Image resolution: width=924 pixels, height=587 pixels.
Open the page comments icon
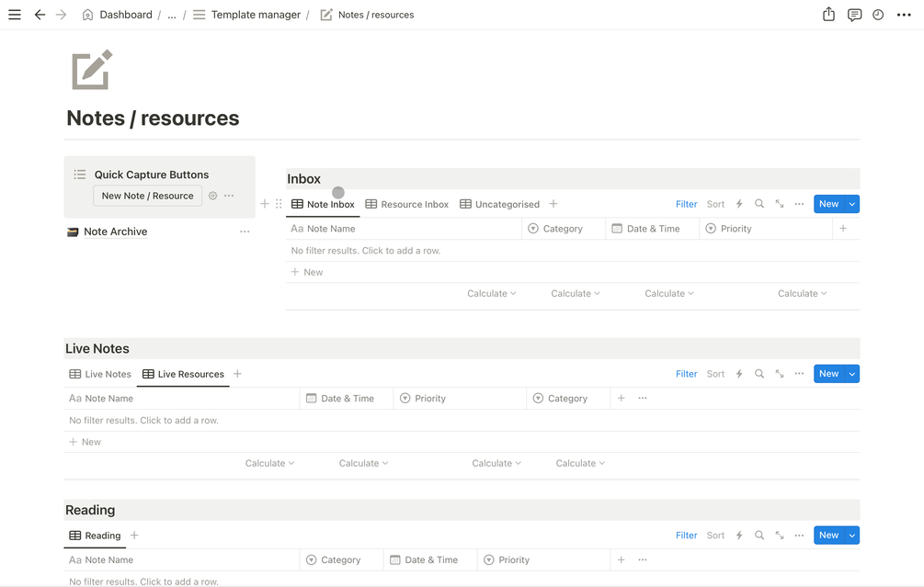pyautogui.click(x=854, y=15)
